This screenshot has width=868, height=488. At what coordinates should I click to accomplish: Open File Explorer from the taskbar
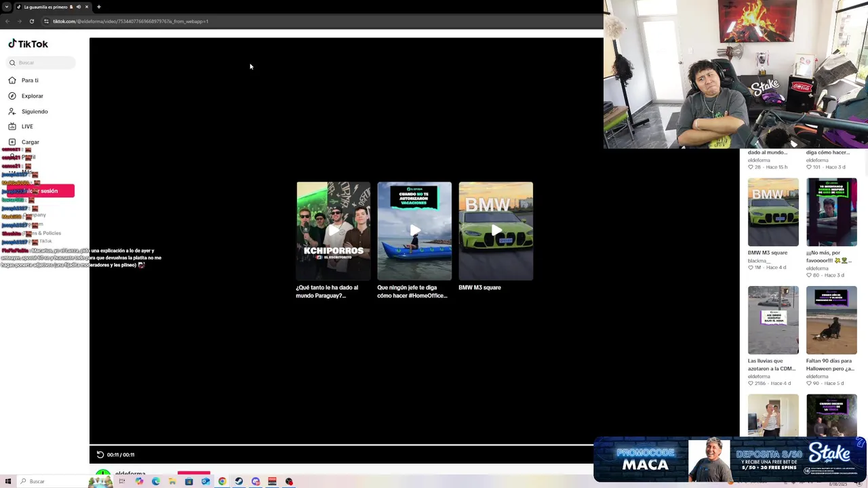(x=172, y=481)
